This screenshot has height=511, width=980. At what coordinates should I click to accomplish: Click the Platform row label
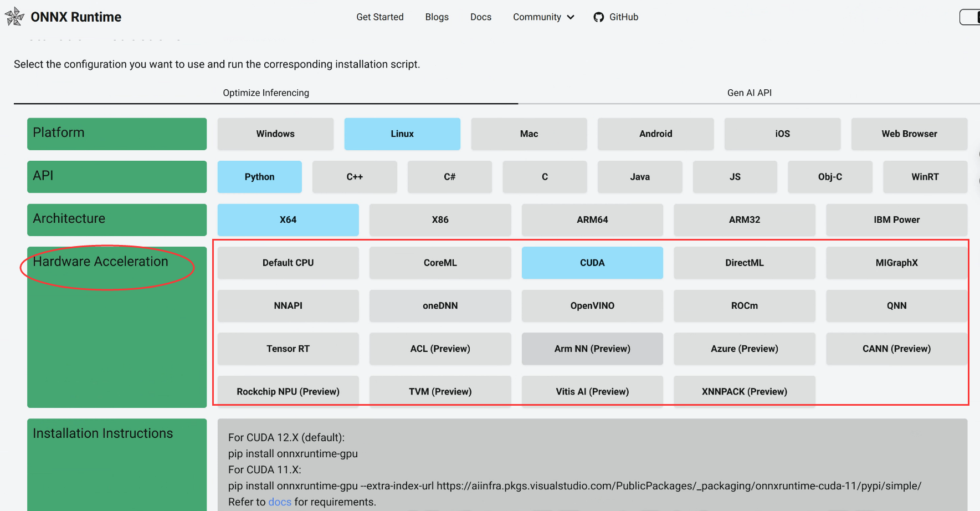(x=117, y=134)
